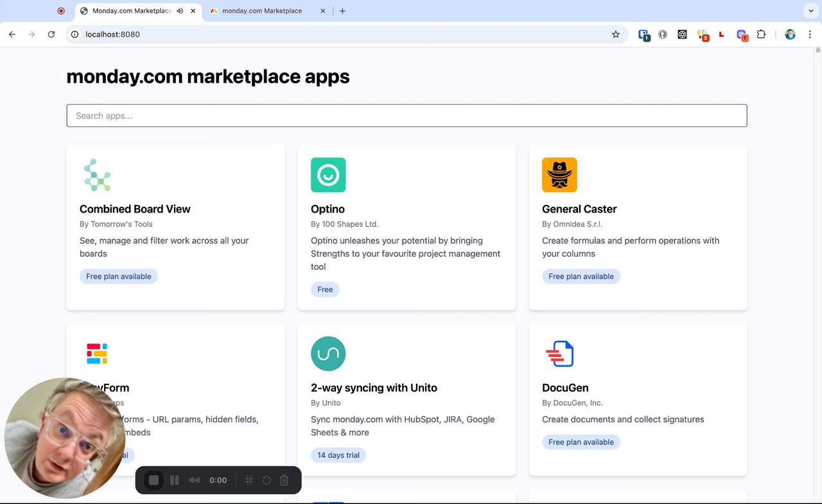The width and height of the screenshot is (822, 504).
Task: View site information for localhost
Action: [74, 35]
